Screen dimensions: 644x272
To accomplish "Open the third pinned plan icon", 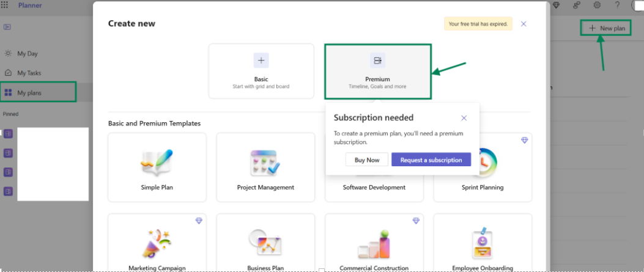I will [8, 172].
